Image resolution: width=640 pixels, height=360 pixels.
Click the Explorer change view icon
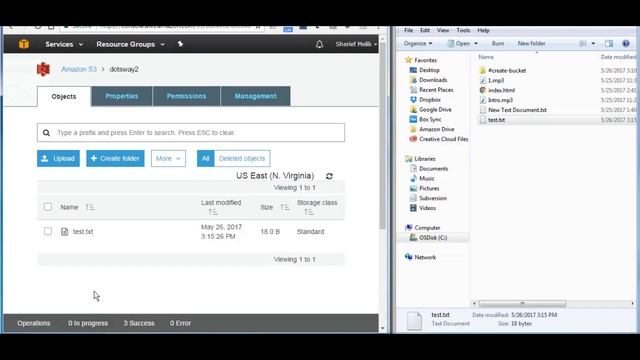[583, 43]
